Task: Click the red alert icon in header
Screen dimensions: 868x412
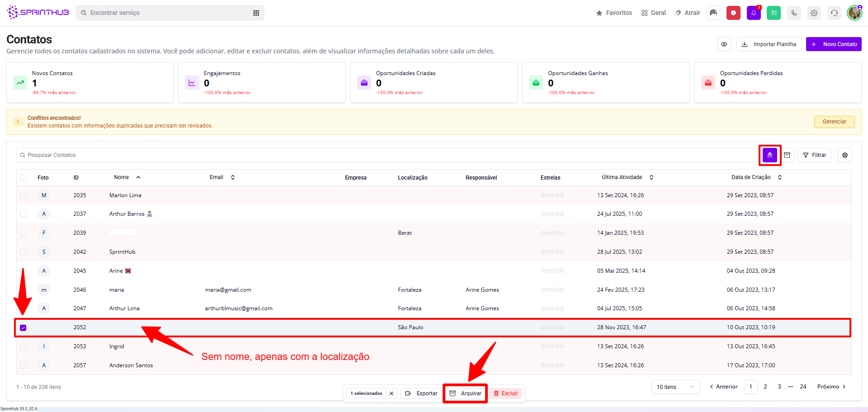Action: coord(733,13)
